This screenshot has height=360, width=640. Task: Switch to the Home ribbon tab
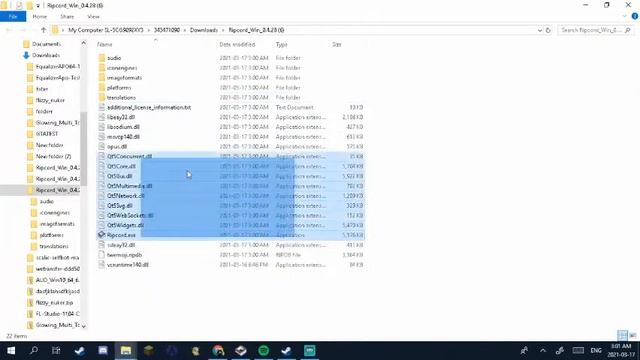[40, 17]
